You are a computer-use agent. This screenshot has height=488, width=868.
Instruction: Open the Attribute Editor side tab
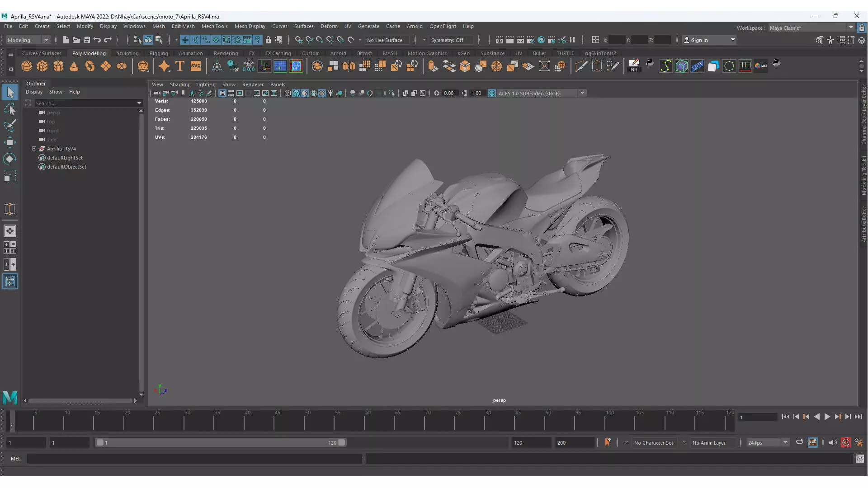click(863, 224)
